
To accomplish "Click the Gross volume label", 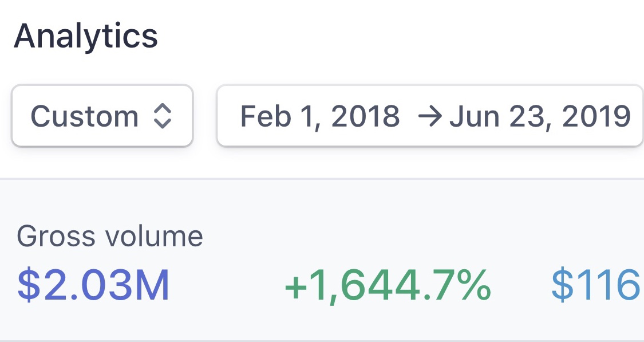I will coord(110,236).
